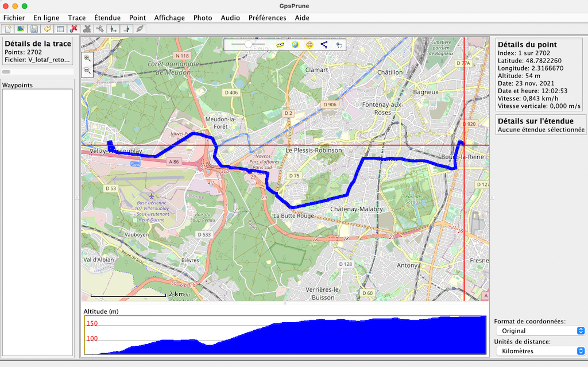Click the add photos toolbar icon
Image resolution: width=588 pixels, height=367 pixels.
[x=21, y=29]
